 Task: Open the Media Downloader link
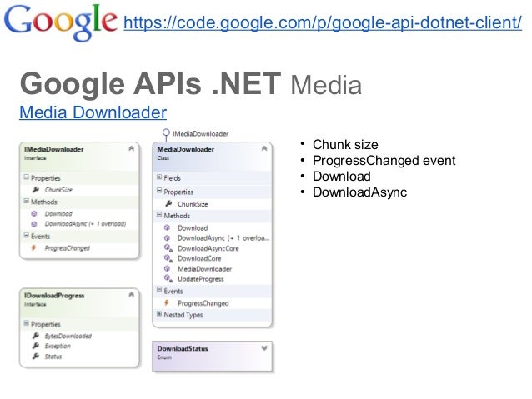point(93,112)
